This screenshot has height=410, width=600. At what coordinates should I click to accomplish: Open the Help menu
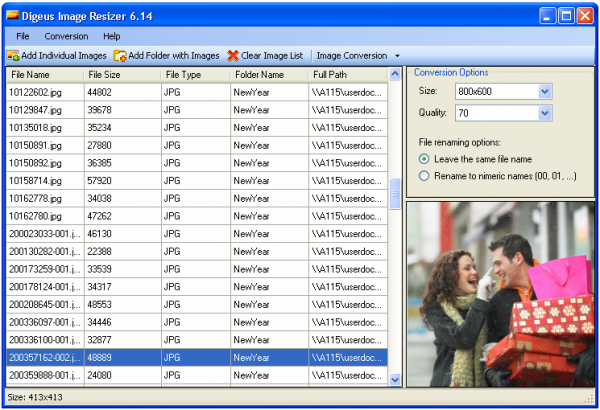point(112,36)
